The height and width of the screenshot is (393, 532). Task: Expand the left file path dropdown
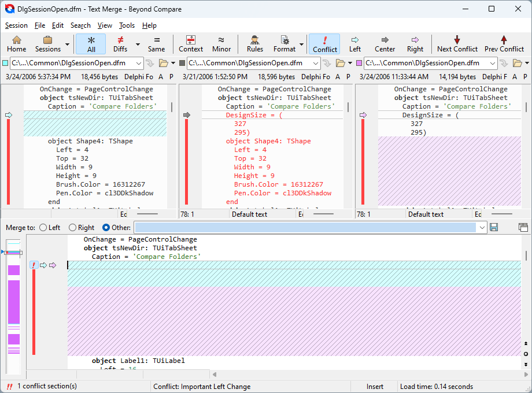point(139,63)
